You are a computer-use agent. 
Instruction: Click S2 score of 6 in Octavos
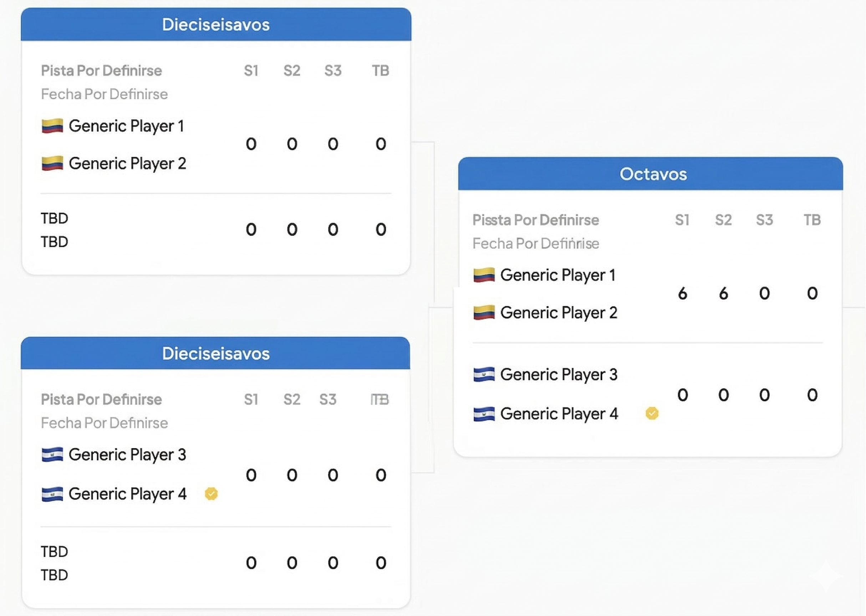pyautogui.click(x=723, y=294)
